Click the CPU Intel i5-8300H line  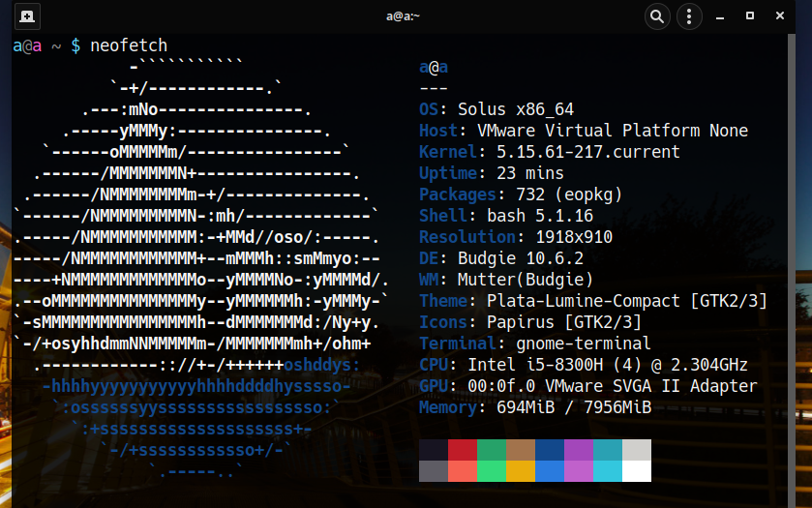(x=583, y=365)
